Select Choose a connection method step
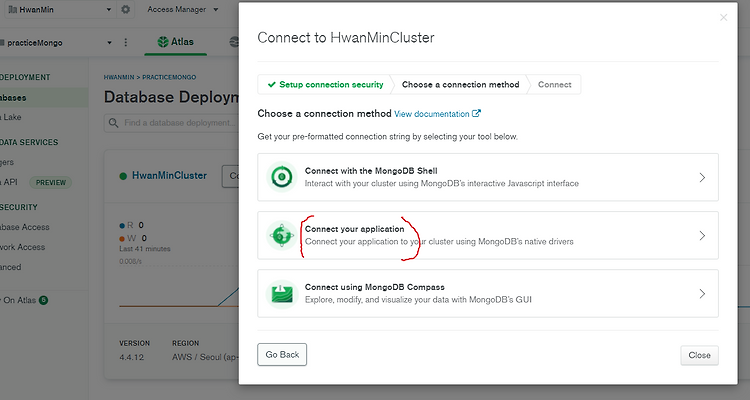This screenshot has height=400, width=750. tap(460, 84)
